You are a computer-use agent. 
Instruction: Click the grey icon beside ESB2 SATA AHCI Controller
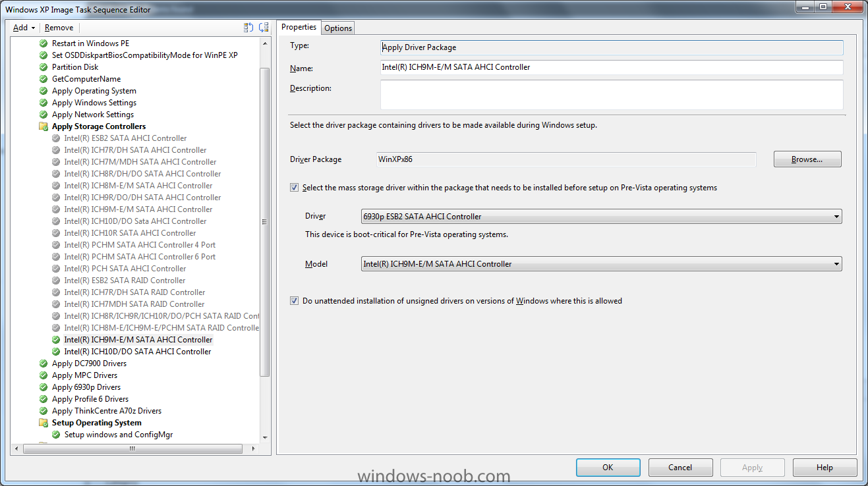click(56, 138)
